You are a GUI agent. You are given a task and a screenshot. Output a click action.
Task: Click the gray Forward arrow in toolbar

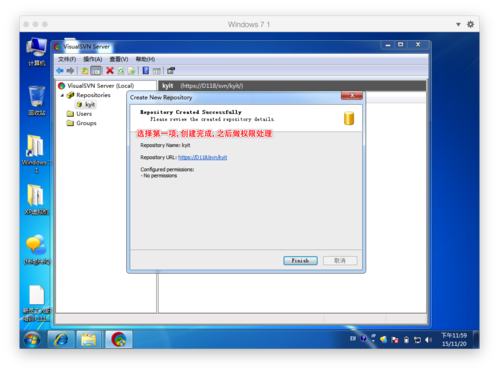70,71
